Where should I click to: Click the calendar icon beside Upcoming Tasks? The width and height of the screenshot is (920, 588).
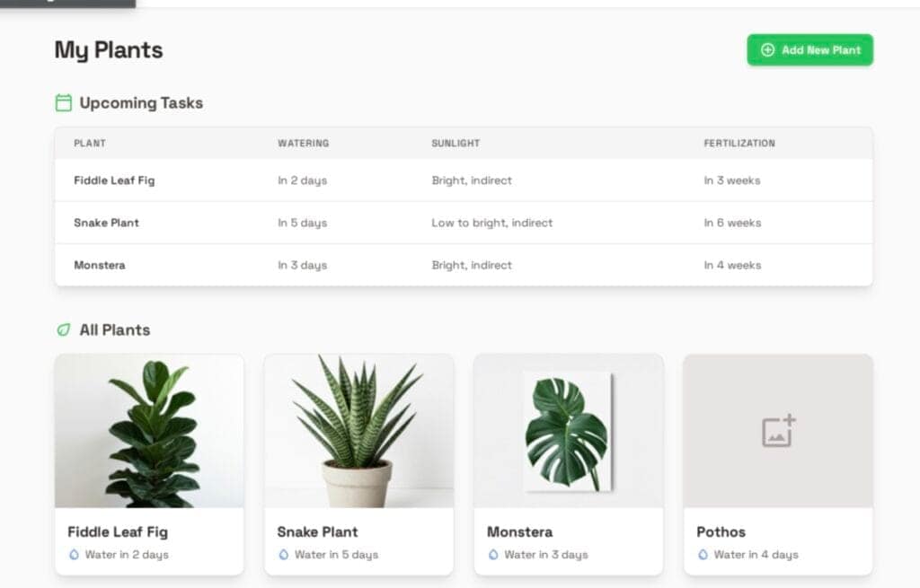tap(63, 103)
